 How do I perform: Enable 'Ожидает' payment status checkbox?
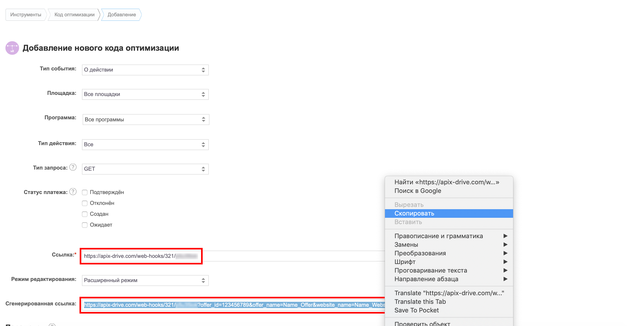coord(85,225)
